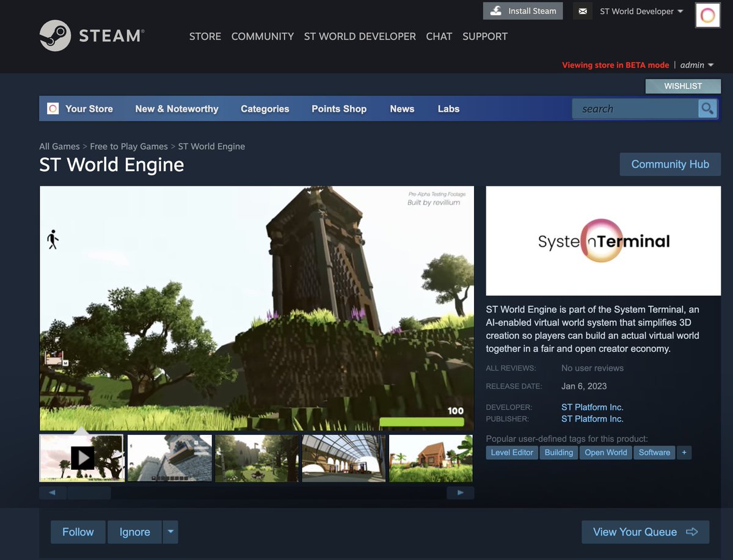Click the Steam logo
Viewport: 733px width, 560px height.
92,35
